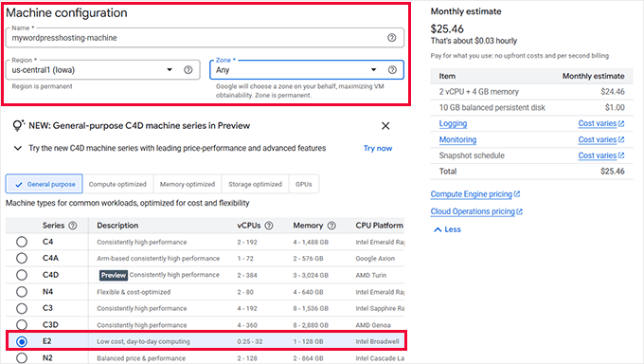Open help icon next to Series header
The image size is (644, 364).
73,226
